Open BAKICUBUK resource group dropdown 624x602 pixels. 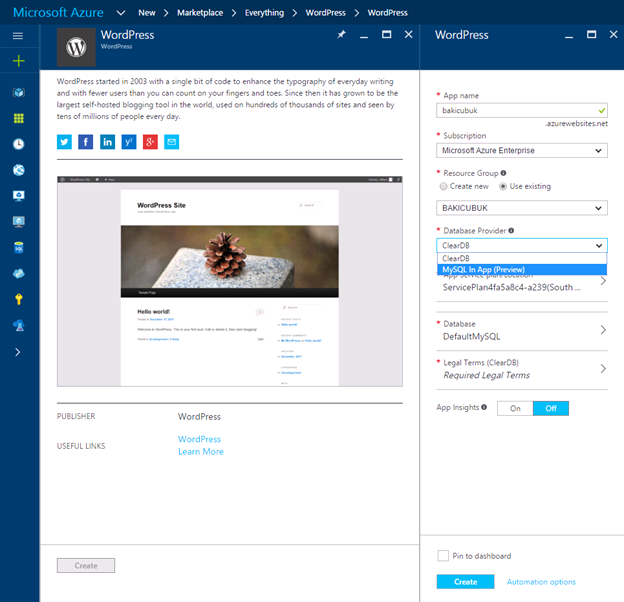[x=522, y=208]
